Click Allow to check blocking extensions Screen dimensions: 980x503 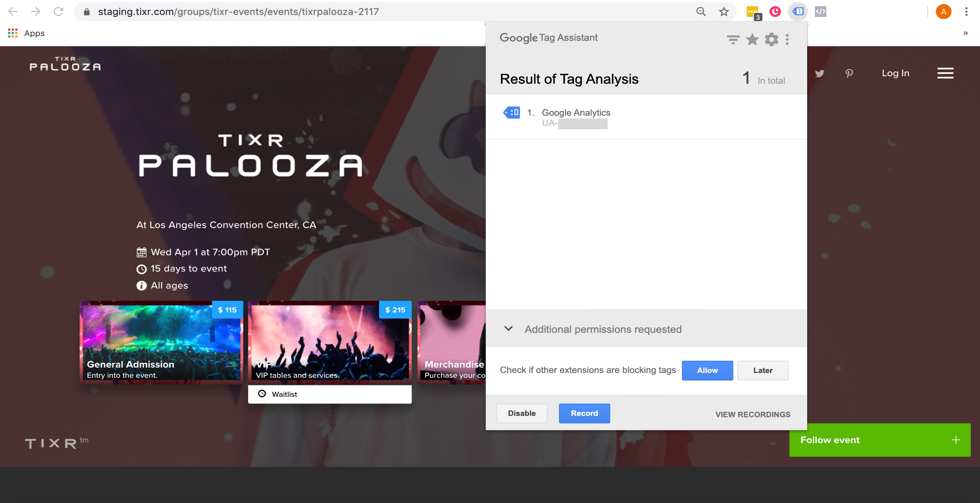point(707,370)
